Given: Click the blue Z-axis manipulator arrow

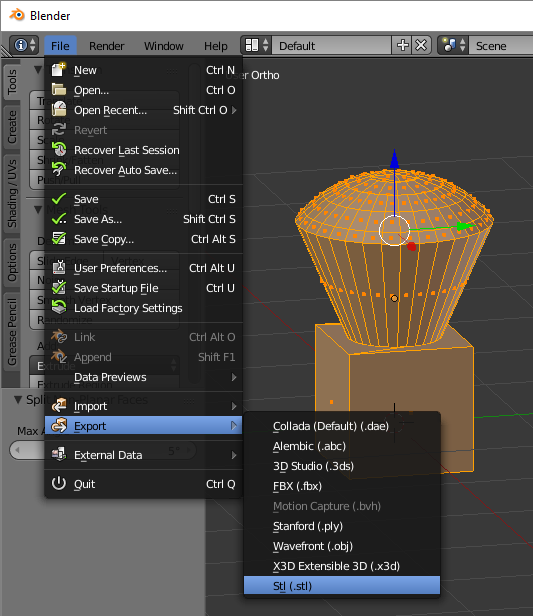Looking at the screenshot, I should pyautogui.click(x=394, y=160).
